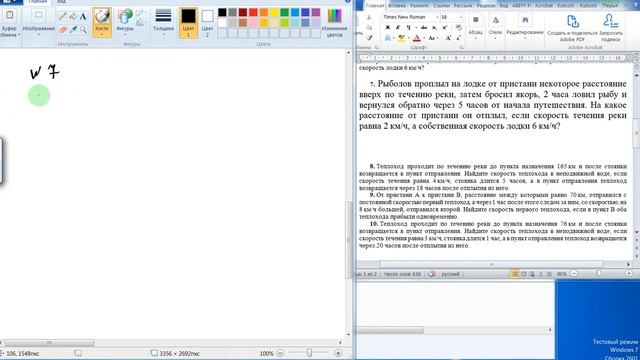Click Grow font button in Word
640x360 pixels.
coord(449,38)
